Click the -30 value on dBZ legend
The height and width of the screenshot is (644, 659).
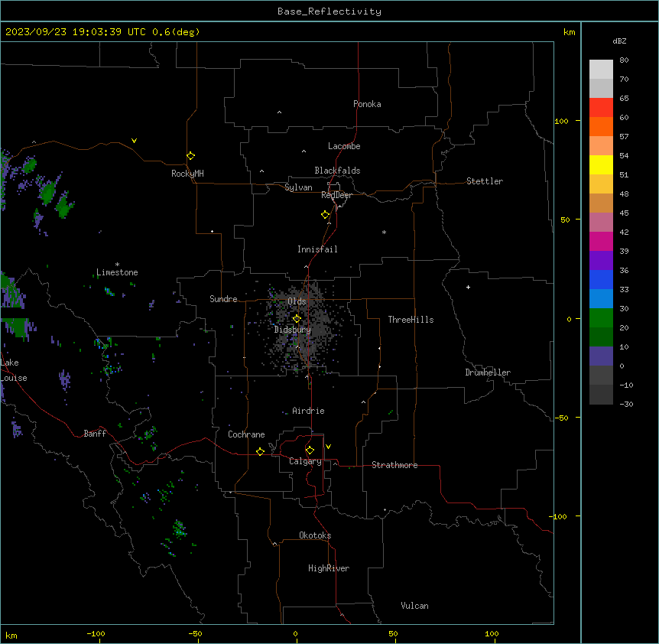tap(626, 404)
